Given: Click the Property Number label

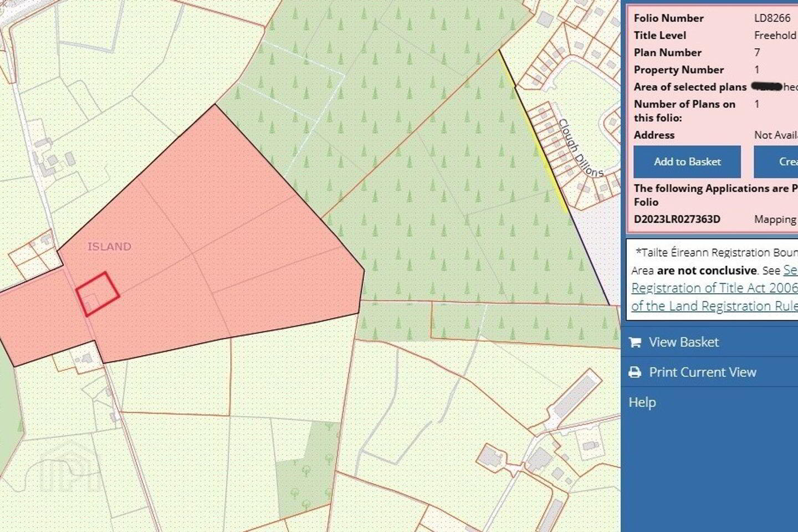Looking at the screenshot, I should 679,70.
